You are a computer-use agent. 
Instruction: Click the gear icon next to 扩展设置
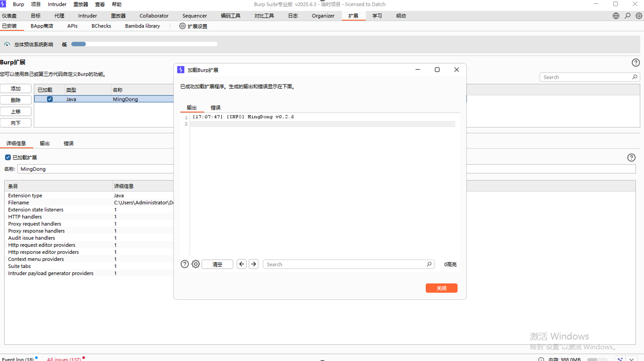coord(182,26)
